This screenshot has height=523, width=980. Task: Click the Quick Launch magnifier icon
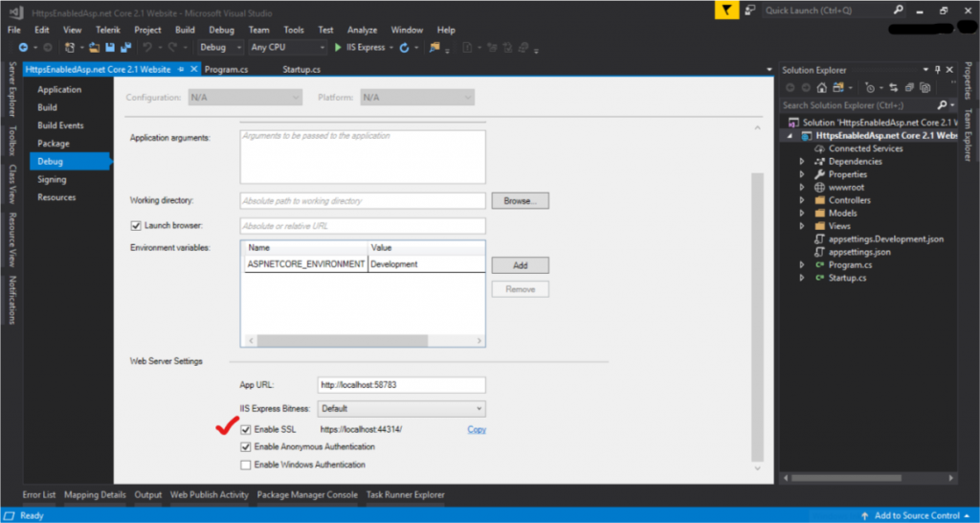click(898, 10)
